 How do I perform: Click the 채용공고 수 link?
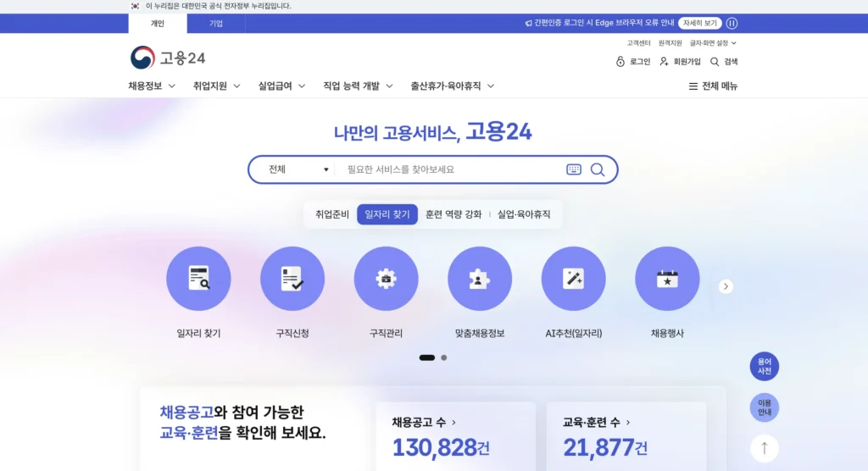coord(424,423)
